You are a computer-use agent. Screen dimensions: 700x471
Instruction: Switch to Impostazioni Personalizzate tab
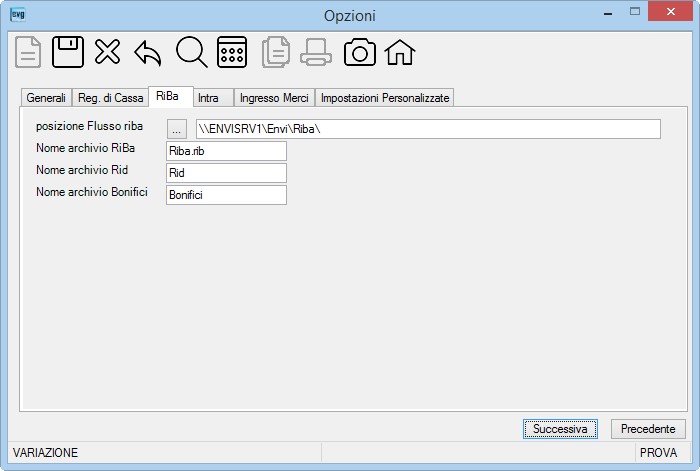click(385, 98)
